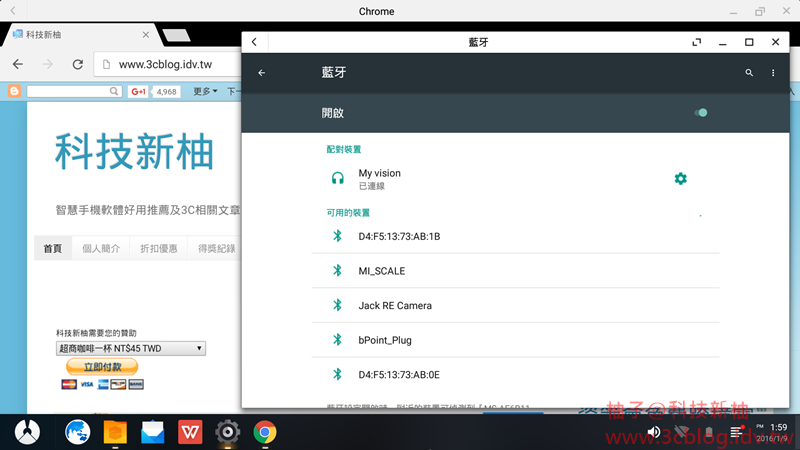
Task: Select device D4:F5:13:73:AB:1B
Action: coord(515,236)
